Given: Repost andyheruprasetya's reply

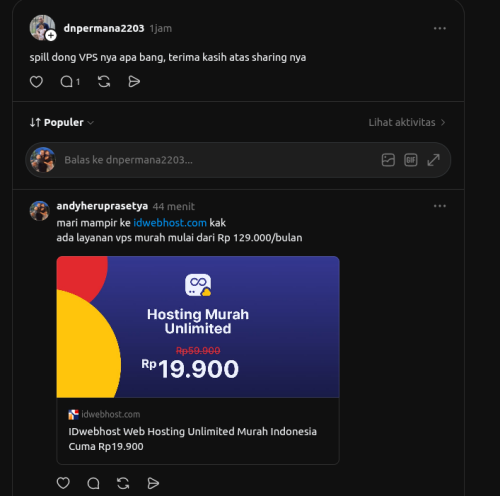Looking at the screenshot, I should coord(123,483).
